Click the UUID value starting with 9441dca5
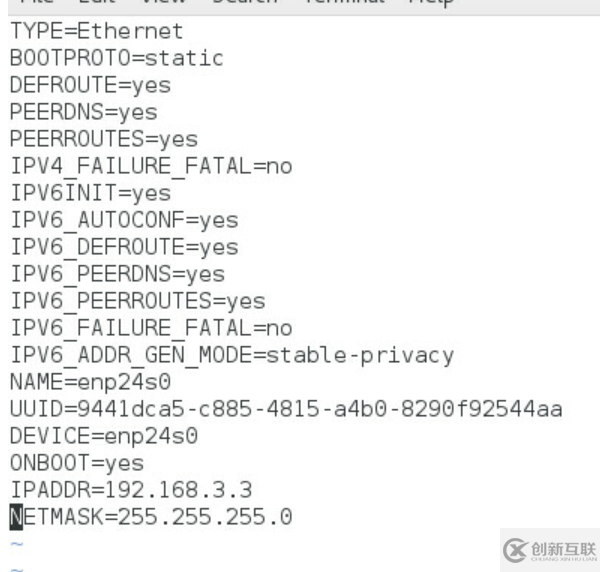The height and width of the screenshot is (572, 600). pos(319,409)
